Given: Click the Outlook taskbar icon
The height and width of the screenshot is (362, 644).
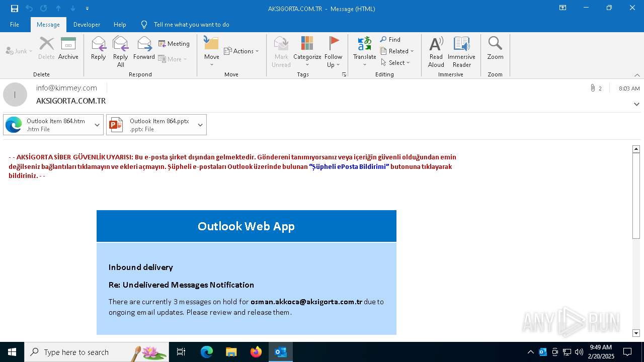Looking at the screenshot, I should [281, 352].
